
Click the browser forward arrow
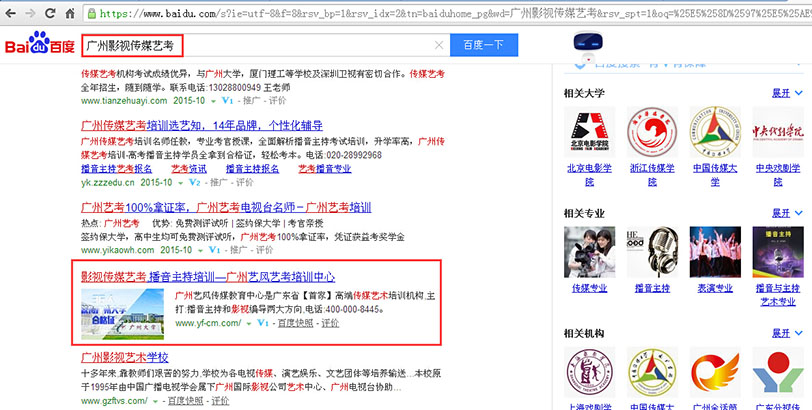[30, 13]
